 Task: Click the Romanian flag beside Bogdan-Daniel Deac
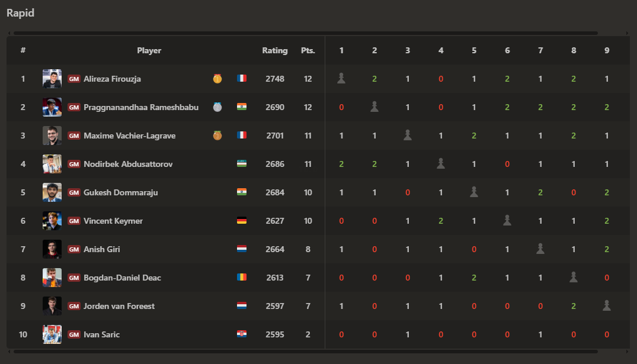coord(242,277)
